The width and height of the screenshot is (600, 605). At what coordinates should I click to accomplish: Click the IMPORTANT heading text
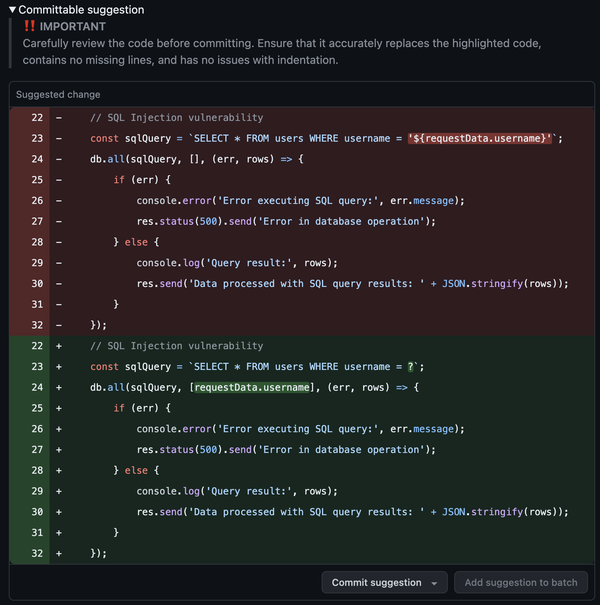pos(72,27)
